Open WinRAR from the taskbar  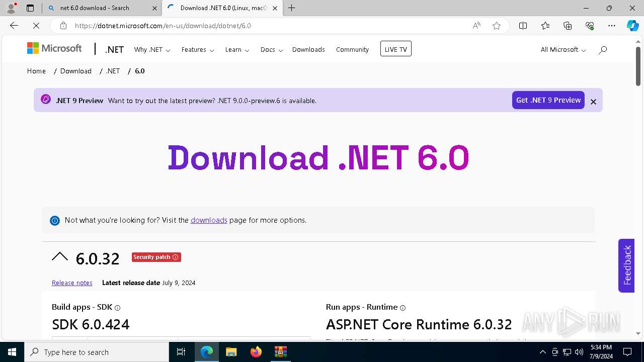(x=280, y=352)
